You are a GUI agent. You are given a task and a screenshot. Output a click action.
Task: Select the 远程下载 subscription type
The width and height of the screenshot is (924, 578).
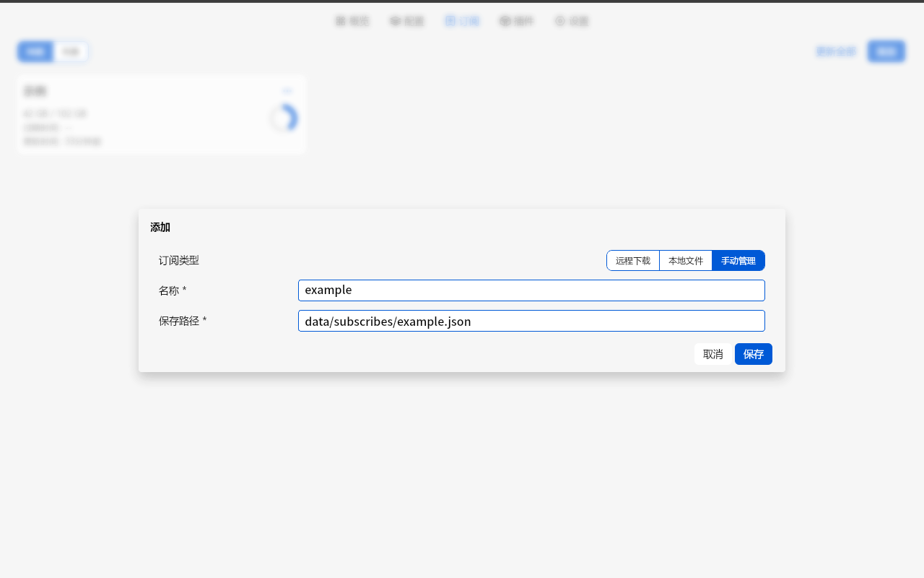pos(633,261)
